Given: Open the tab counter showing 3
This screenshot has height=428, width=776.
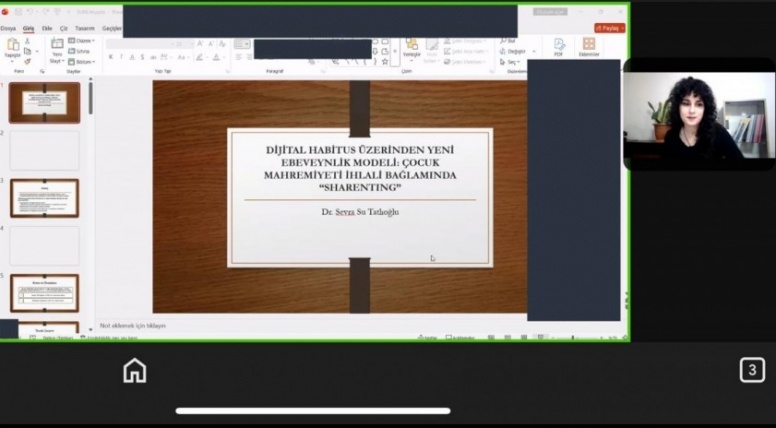Looking at the screenshot, I should (752, 371).
